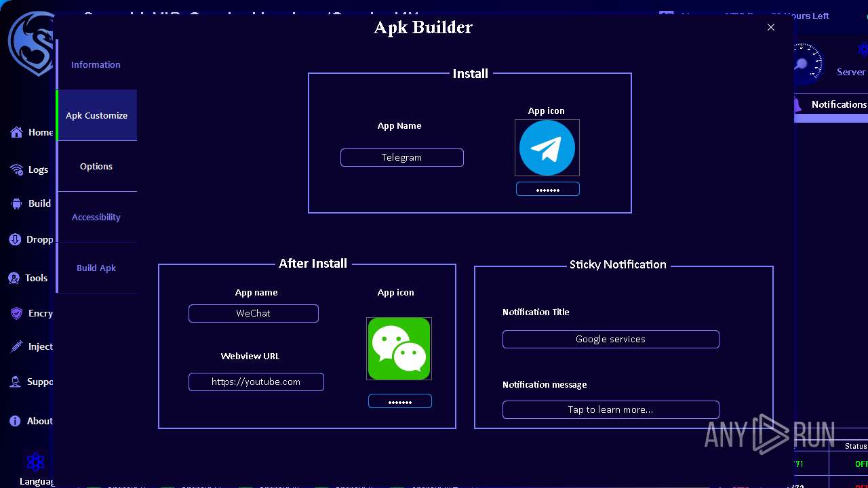
Task: Click the WeChat app icon image
Action: [x=399, y=348]
